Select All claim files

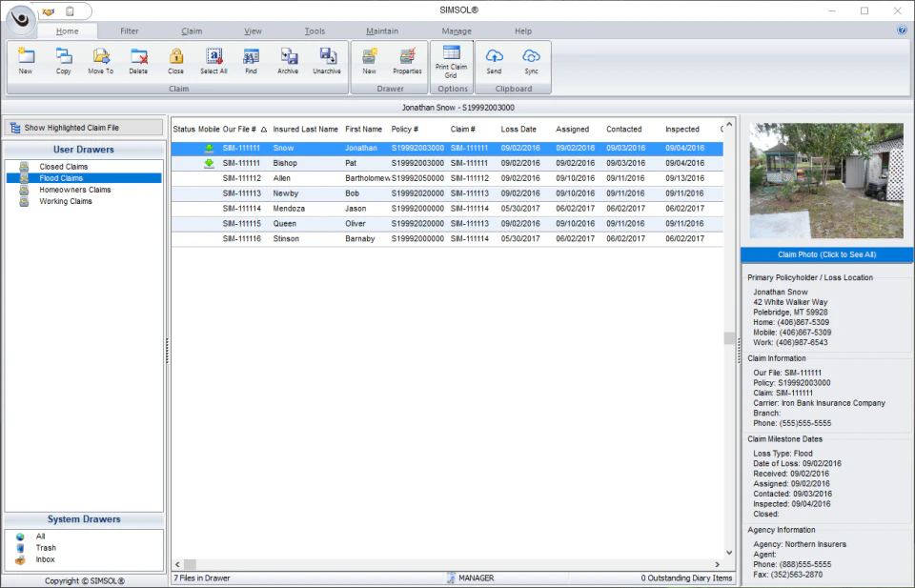pos(213,60)
